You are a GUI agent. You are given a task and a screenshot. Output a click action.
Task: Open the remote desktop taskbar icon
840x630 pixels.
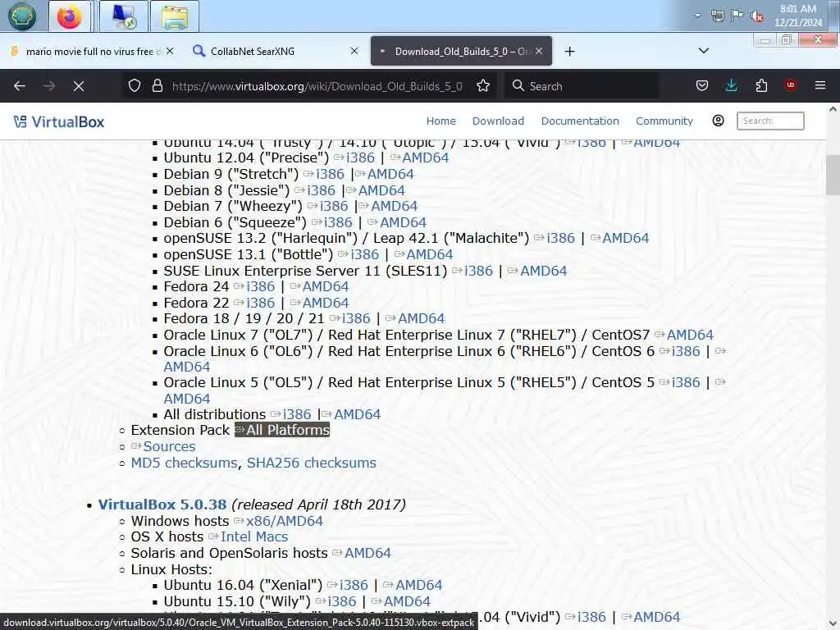124,16
